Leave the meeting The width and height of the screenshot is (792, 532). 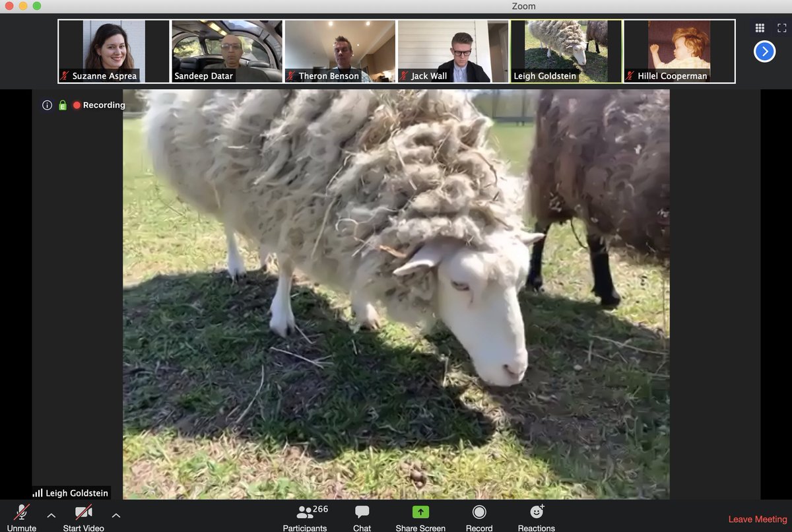pyautogui.click(x=757, y=519)
